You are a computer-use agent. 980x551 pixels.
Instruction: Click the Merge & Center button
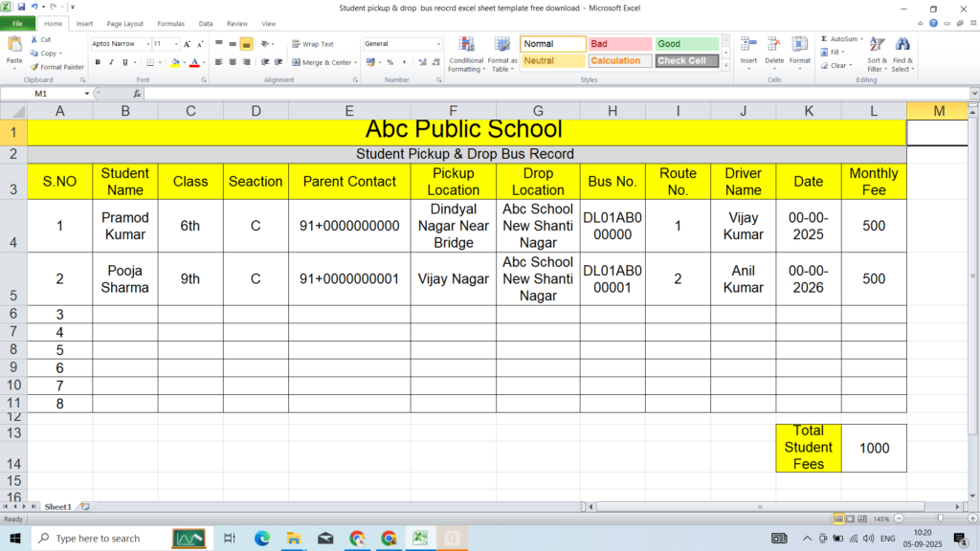point(323,62)
